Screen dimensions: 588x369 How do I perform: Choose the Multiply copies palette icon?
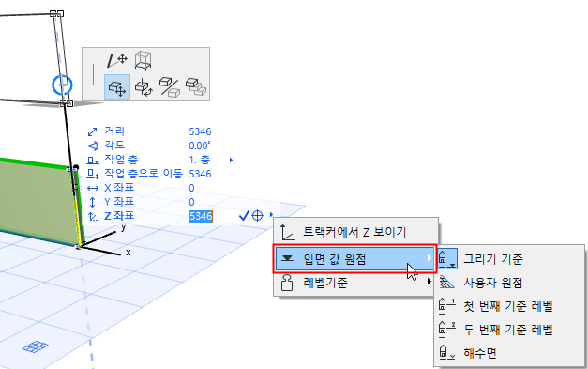tap(196, 87)
